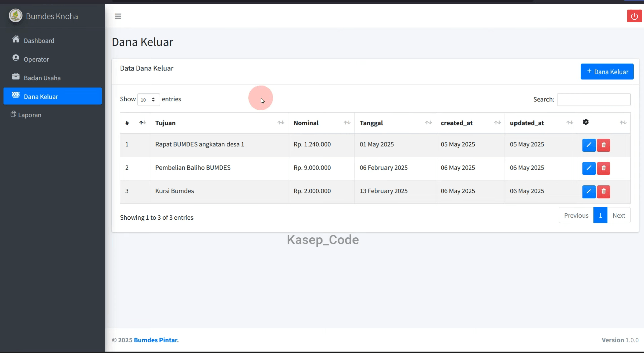Open the Laporan menu item
The height and width of the screenshot is (353, 644).
(52, 115)
